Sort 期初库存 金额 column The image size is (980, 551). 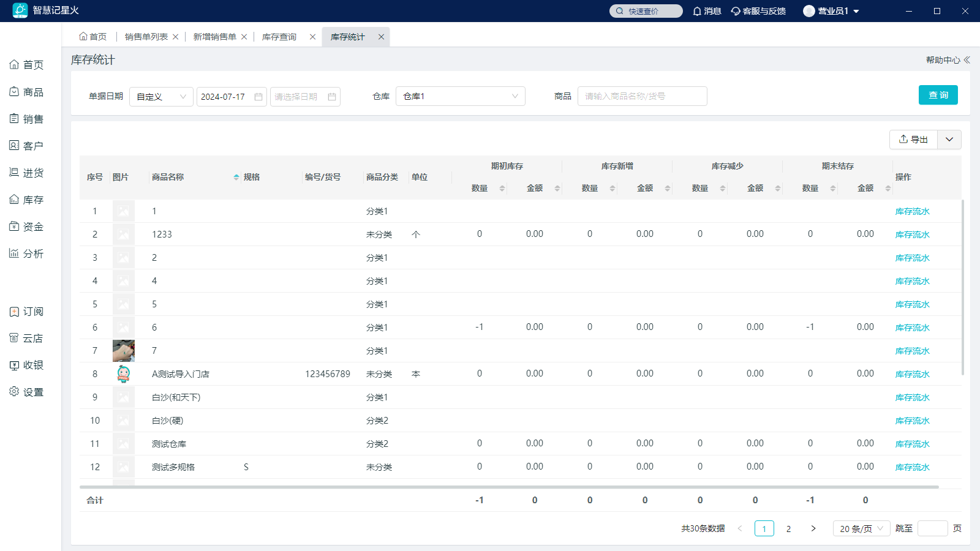pos(557,188)
